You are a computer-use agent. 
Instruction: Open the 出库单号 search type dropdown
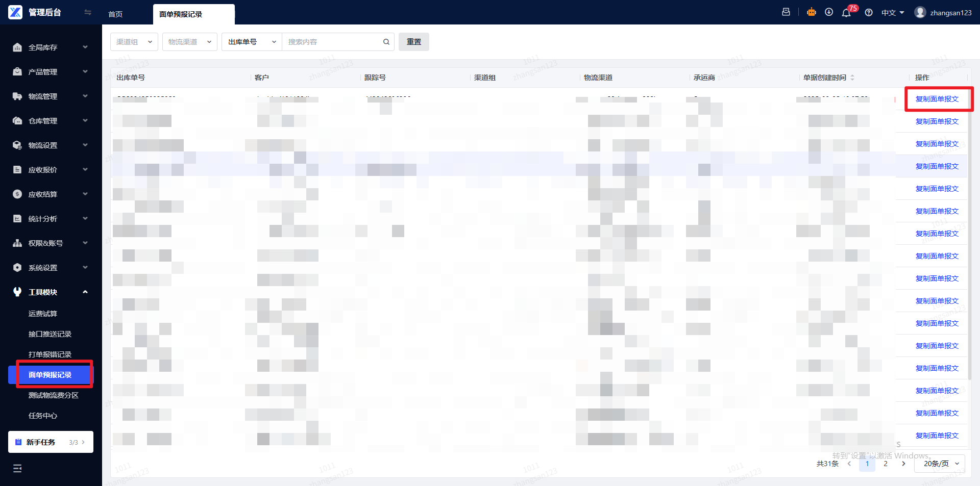[252, 42]
